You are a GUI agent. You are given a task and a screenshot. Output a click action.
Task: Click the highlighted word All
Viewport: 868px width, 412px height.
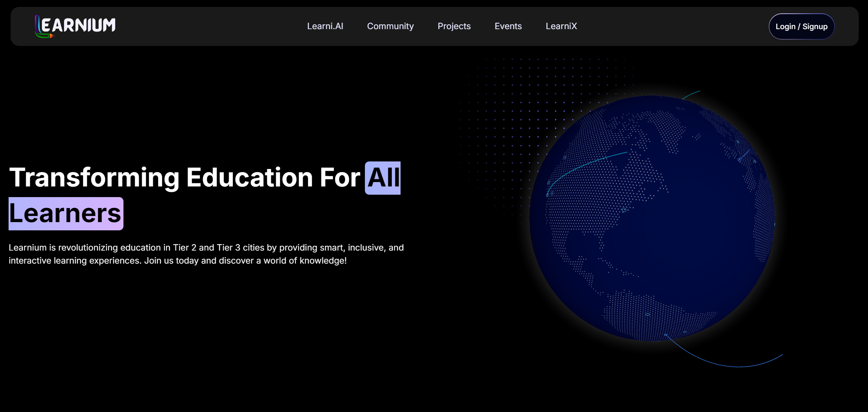click(383, 178)
